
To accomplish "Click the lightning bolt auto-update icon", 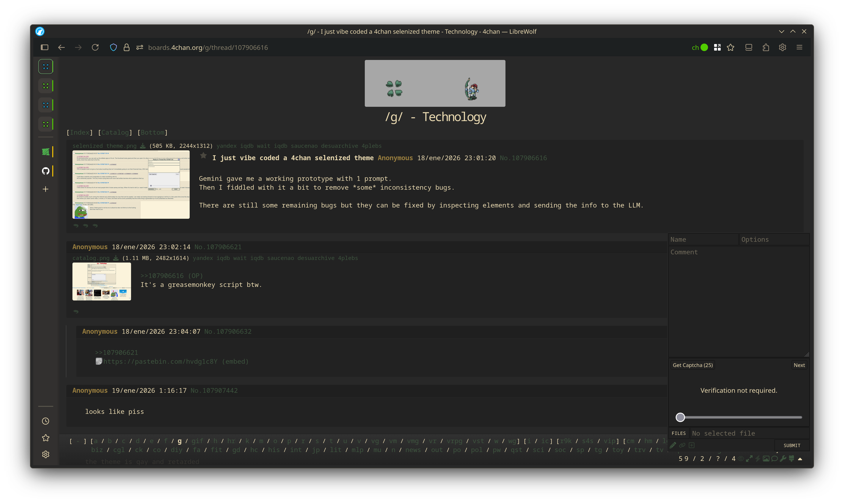I will 758,459.
